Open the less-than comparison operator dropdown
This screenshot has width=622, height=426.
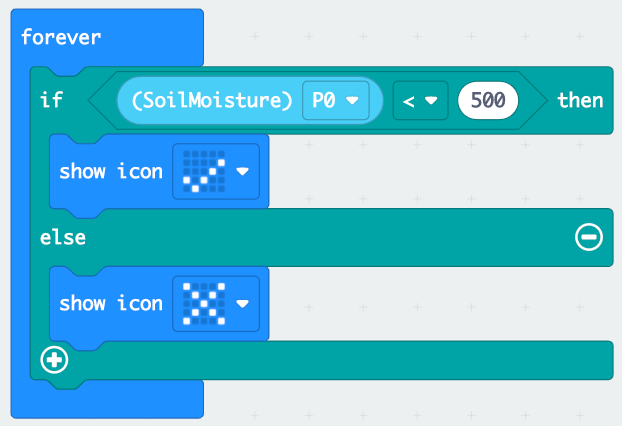[419, 100]
